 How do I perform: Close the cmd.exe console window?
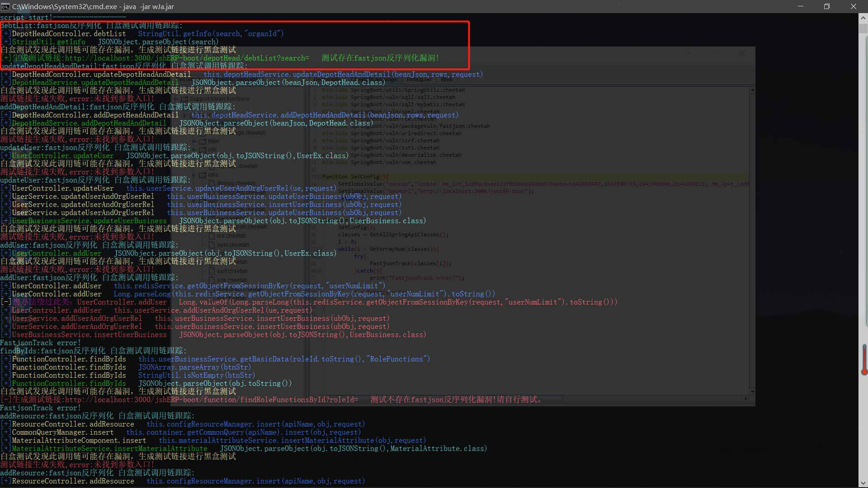tap(853, 6)
